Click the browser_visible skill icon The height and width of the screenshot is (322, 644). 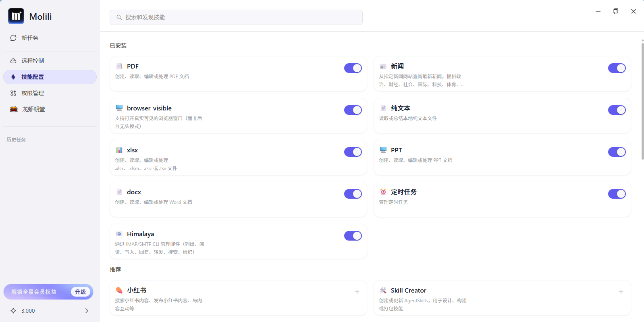pyautogui.click(x=119, y=108)
